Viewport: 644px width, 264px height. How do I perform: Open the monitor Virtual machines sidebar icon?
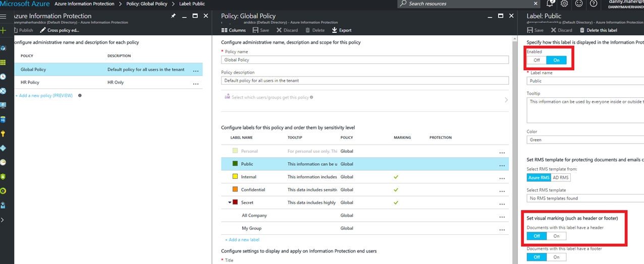(x=3, y=105)
